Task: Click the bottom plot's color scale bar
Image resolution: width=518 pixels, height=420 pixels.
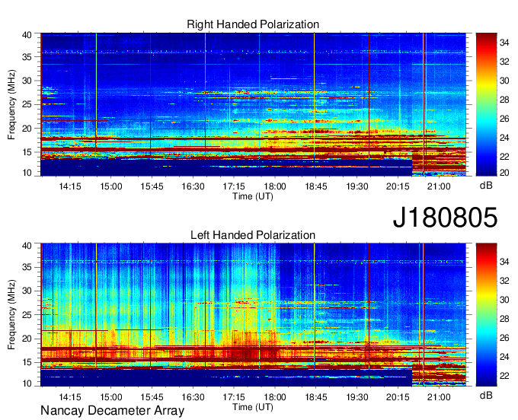Action: (486, 315)
